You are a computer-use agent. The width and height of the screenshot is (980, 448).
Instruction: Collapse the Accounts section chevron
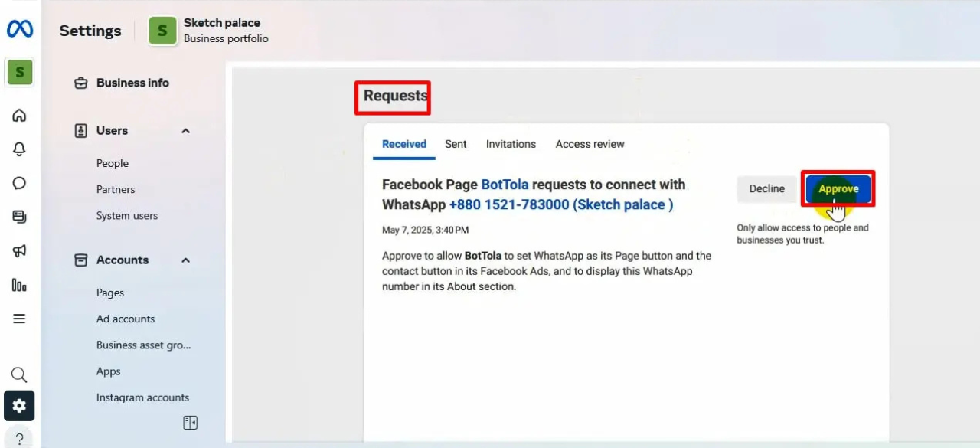[x=185, y=260]
